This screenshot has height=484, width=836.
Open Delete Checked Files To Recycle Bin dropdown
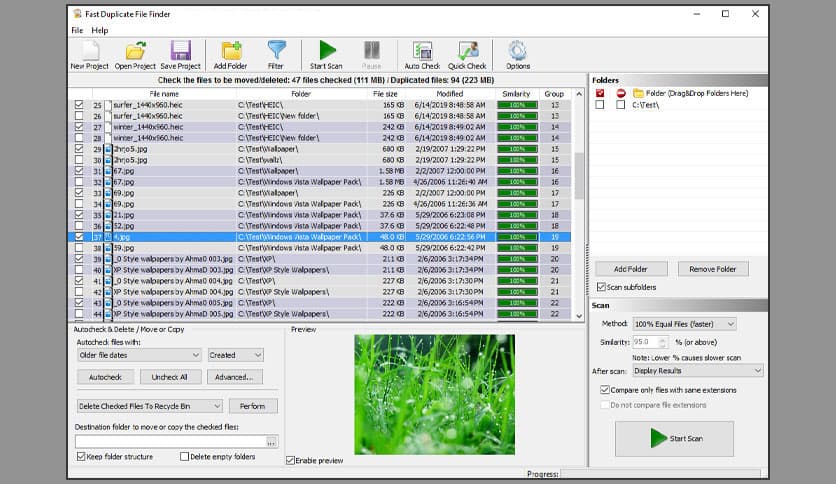(x=150, y=406)
